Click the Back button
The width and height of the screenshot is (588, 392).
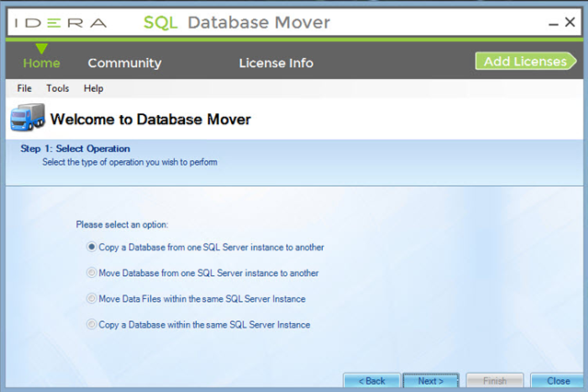(x=372, y=381)
